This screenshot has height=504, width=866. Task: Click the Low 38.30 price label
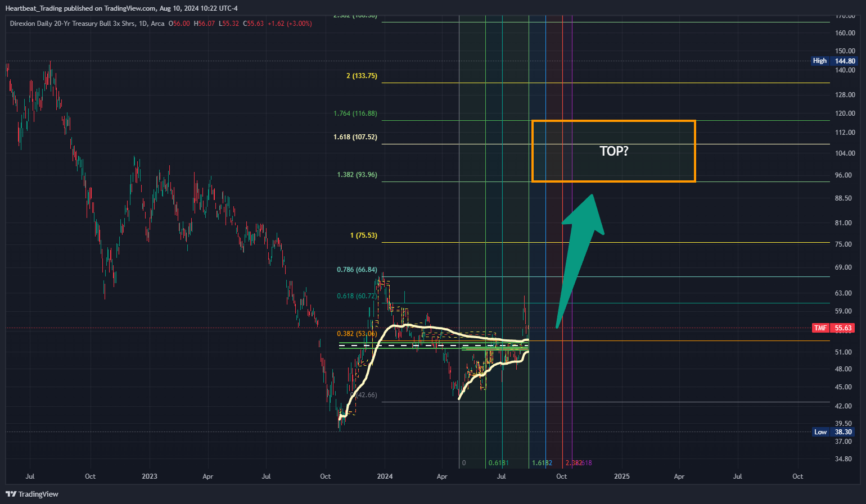point(834,432)
